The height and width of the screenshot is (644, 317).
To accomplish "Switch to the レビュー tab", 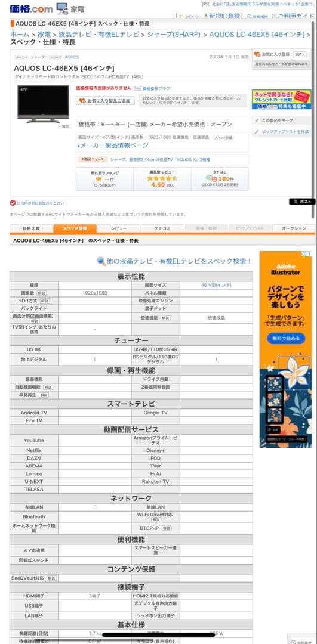I will click(x=119, y=228).
